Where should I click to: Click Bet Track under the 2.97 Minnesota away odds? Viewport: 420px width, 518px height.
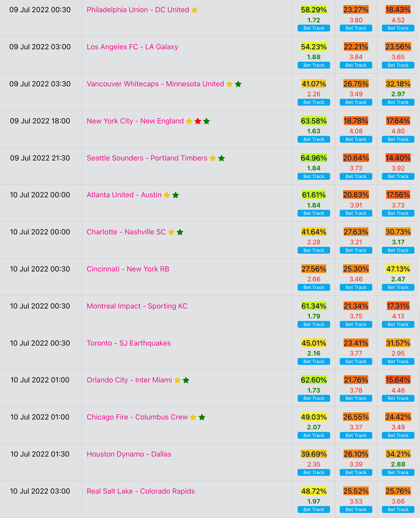click(398, 102)
